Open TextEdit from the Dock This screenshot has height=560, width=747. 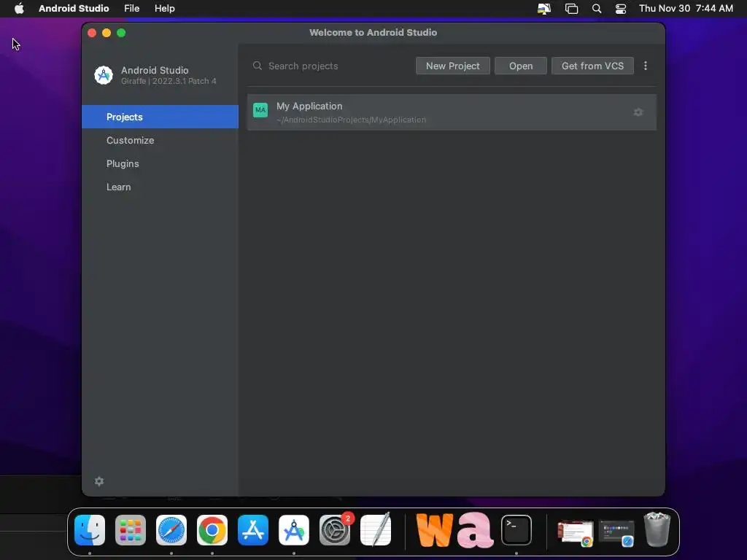376,529
